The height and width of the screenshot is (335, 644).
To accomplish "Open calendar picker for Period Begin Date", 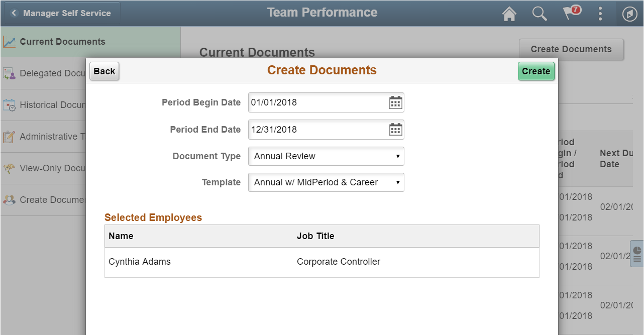I will (396, 102).
